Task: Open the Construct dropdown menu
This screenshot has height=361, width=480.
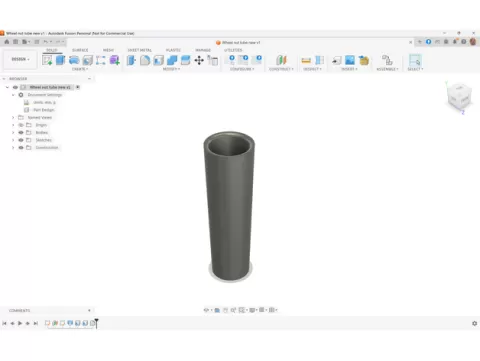Action: pos(281,69)
